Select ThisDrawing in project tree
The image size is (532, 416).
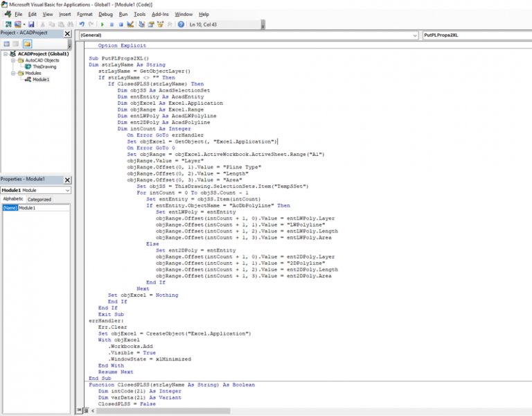click(44, 67)
